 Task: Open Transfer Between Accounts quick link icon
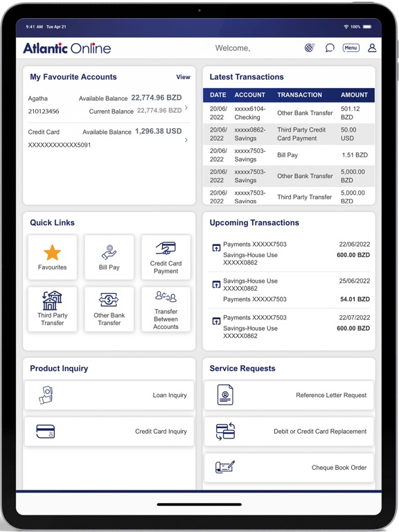click(166, 297)
